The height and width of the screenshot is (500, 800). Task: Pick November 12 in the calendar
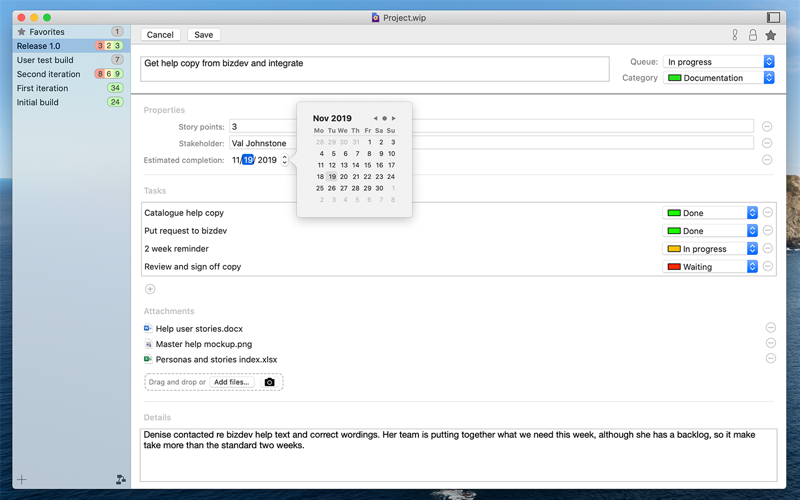332,165
